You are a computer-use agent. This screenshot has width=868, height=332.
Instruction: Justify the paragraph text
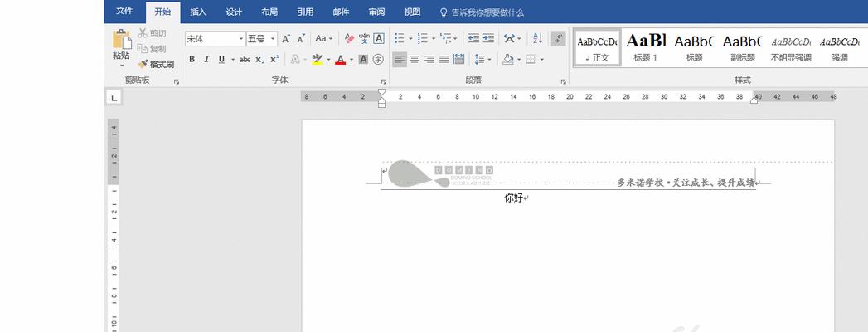444,59
